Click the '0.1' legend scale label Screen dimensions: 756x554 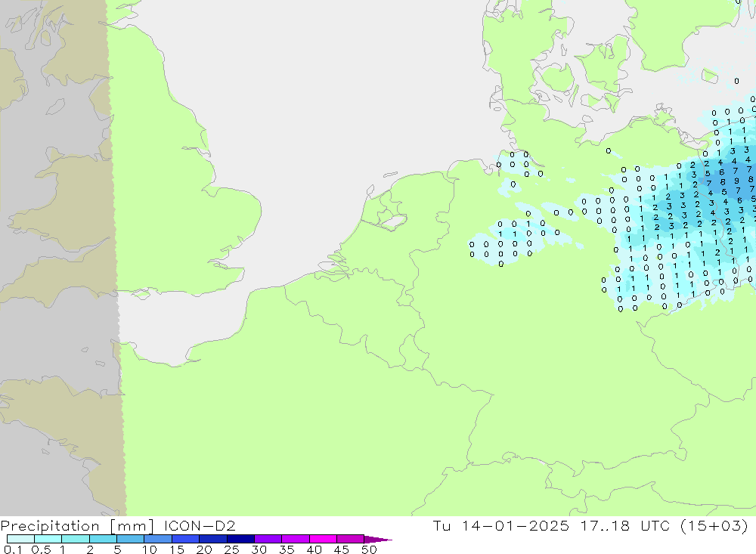pyautogui.click(x=13, y=549)
